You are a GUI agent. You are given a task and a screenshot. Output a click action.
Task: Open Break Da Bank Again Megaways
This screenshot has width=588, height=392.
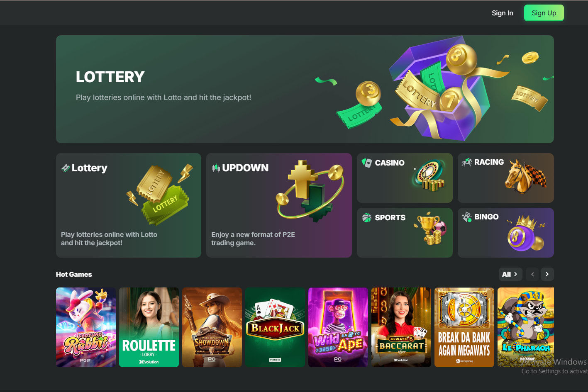(464, 327)
